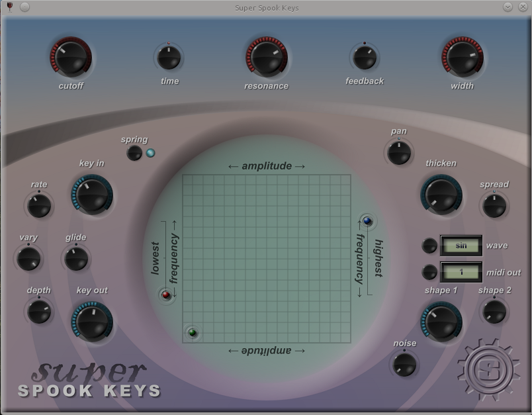
Task: Click the red lowest frequency marker
Action: (x=166, y=295)
